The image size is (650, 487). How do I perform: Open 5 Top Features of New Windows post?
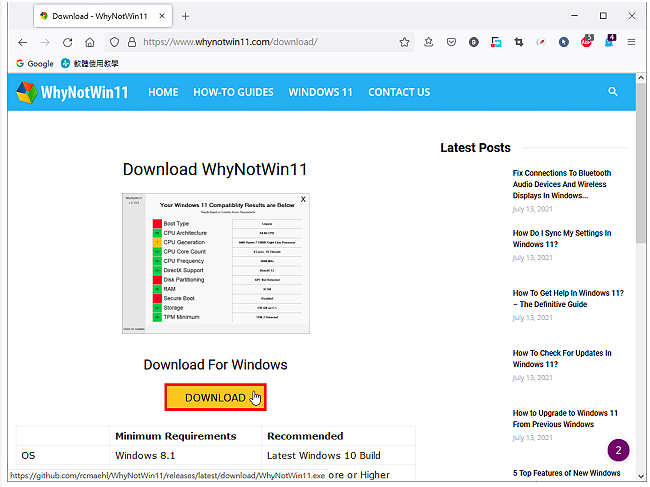pyautogui.click(x=566, y=473)
